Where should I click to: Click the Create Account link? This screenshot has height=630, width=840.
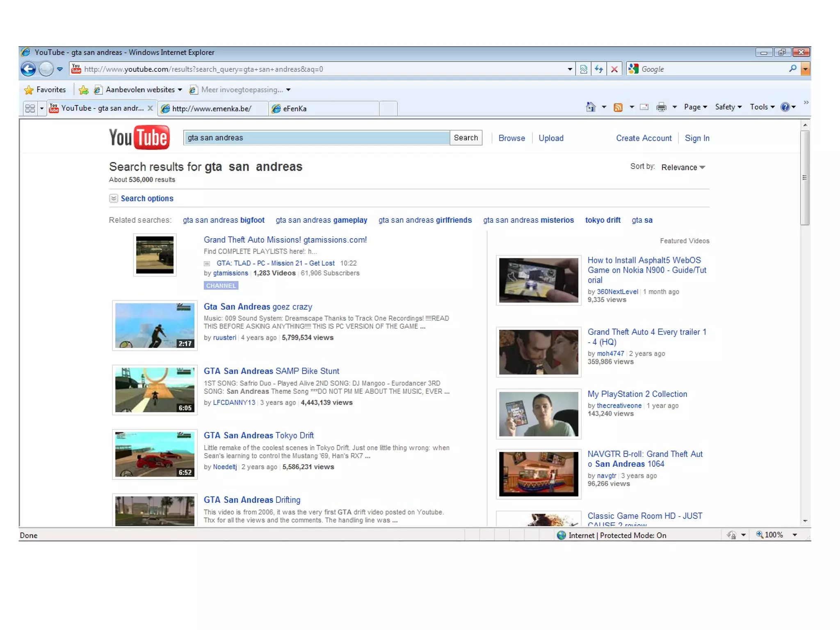[644, 138]
